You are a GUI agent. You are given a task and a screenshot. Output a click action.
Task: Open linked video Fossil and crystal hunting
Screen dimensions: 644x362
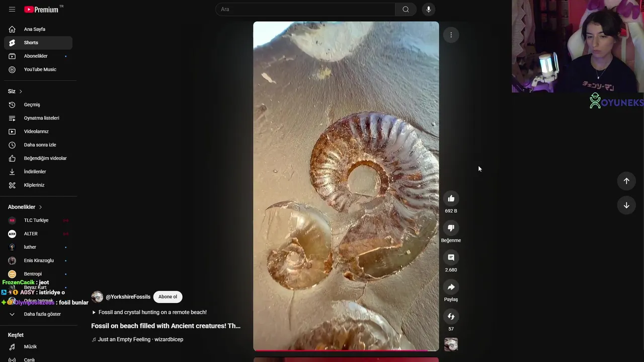(x=149, y=312)
